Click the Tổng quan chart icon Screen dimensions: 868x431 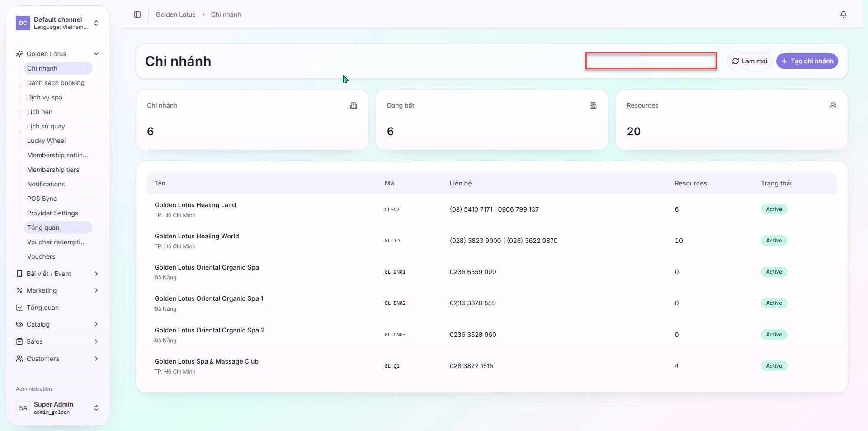click(x=19, y=308)
